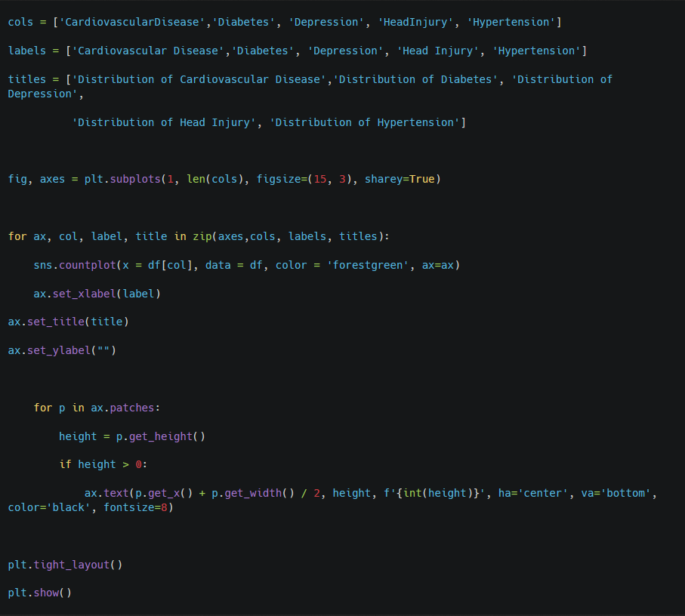Click the ax.set_xlabel(label) line
685x616 pixels.
tap(97, 294)
